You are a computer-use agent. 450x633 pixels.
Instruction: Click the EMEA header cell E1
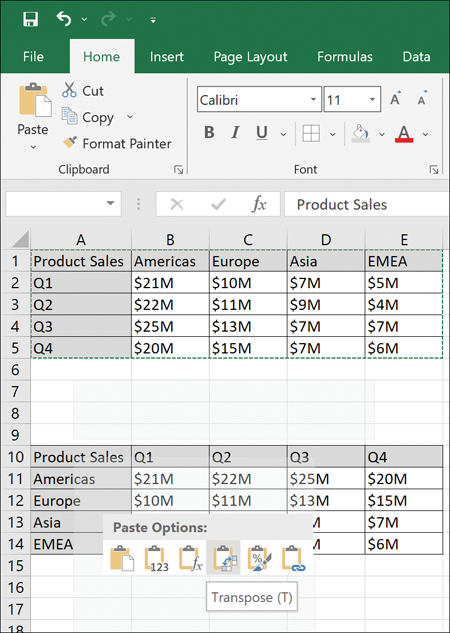404,261
